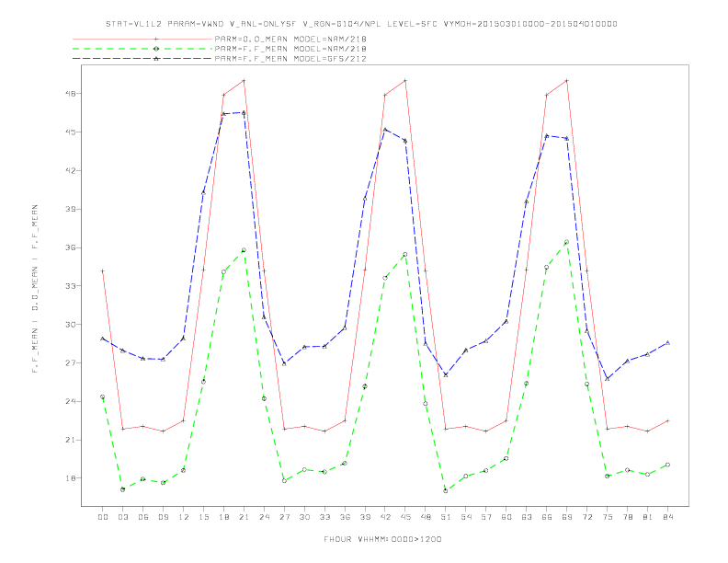Click x-axis tick label 81
728x563 pixels.
point(648,517)
